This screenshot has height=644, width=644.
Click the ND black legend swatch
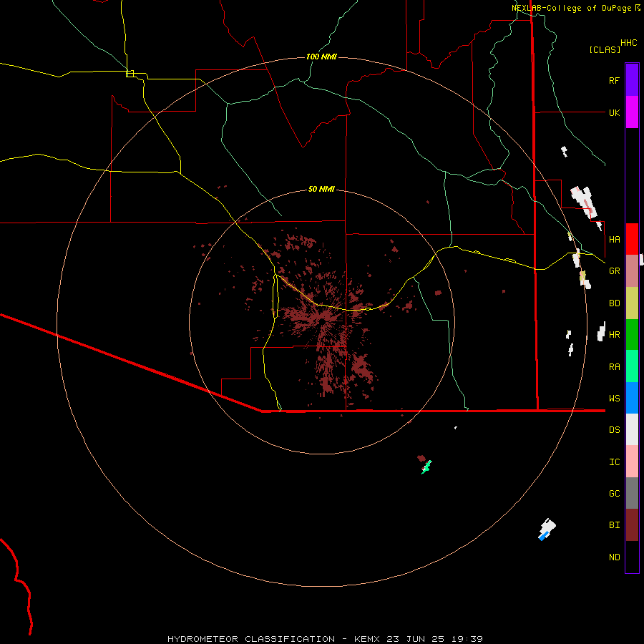click(632, 557)
